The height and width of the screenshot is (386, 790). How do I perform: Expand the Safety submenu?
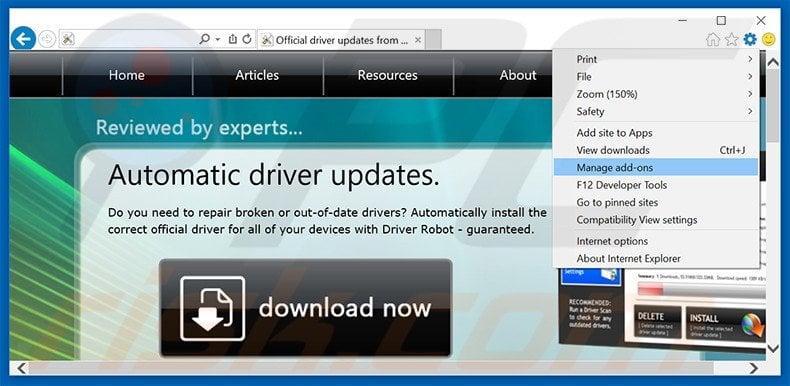pyautogui.click(x=655, y=111)
